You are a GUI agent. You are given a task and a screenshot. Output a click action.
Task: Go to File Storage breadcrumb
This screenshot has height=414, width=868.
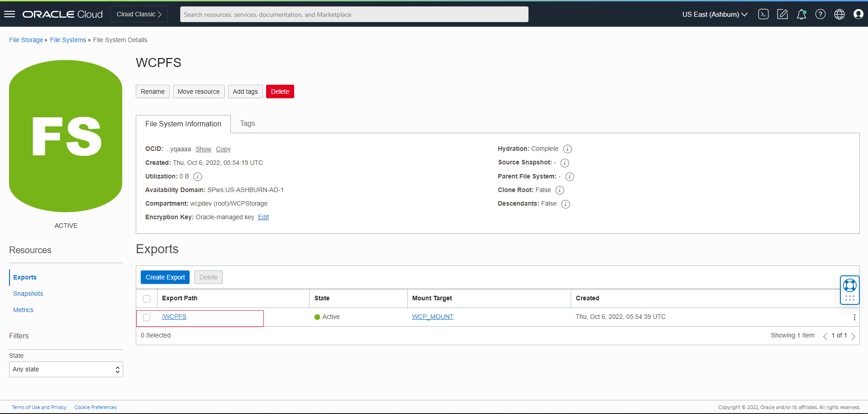pyautogui.click(x=26, y=40)
